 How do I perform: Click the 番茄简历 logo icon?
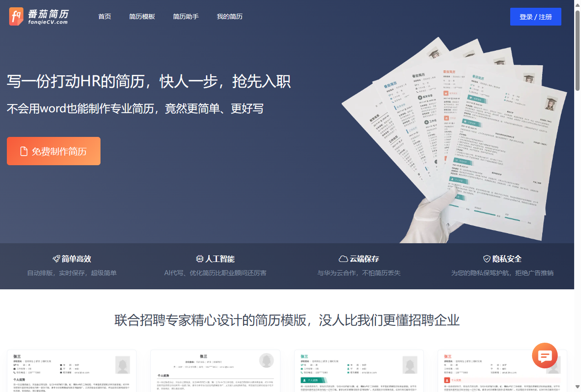click(x=16, y=16)
